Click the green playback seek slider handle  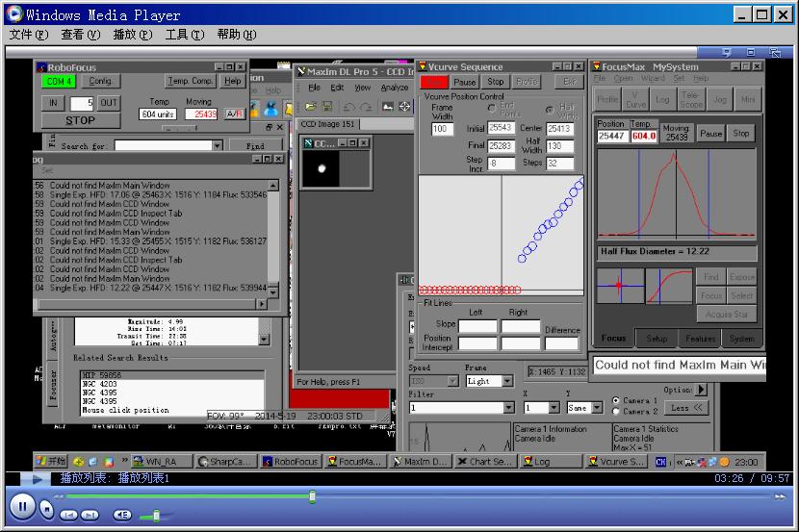pyautogui.click(x=312, y=495)
